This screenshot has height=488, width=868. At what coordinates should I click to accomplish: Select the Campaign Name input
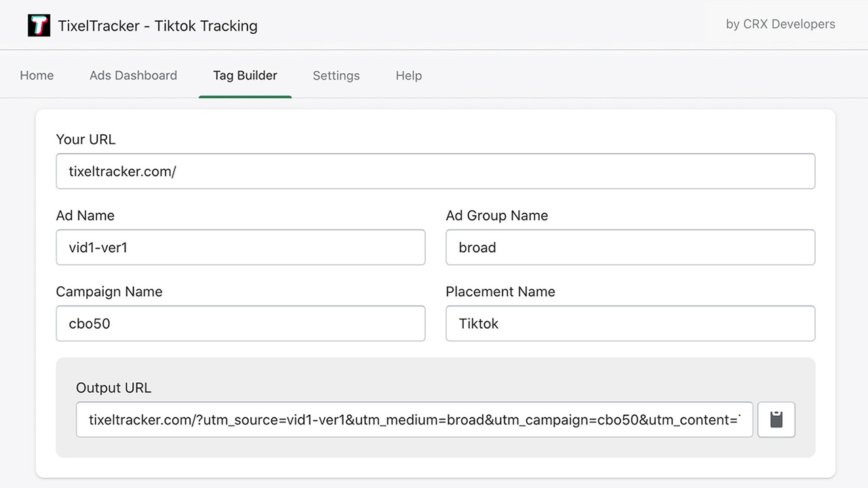[x=239, y=323]
